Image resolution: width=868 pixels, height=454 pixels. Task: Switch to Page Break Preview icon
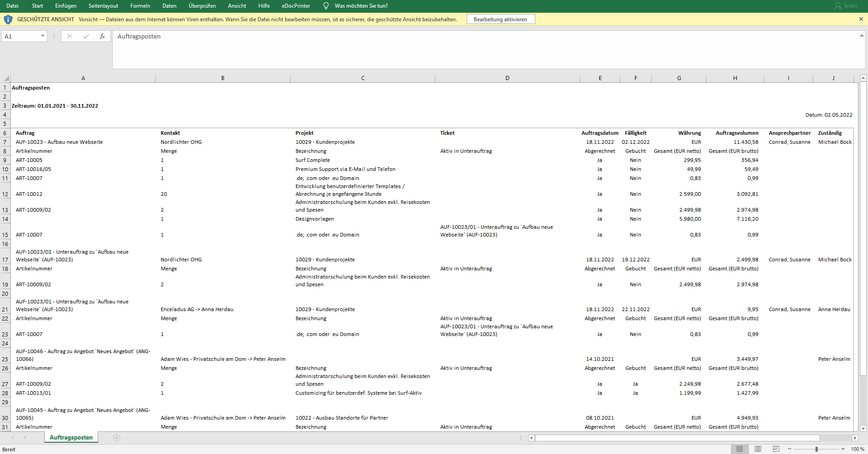pyautogui.click(x=776, y=449)
